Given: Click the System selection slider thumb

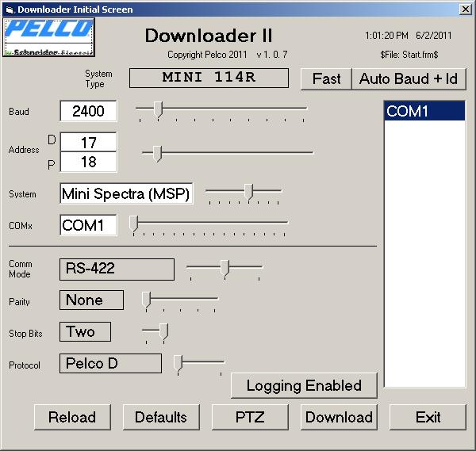Looking at the screenshot, I should [248, 192].
